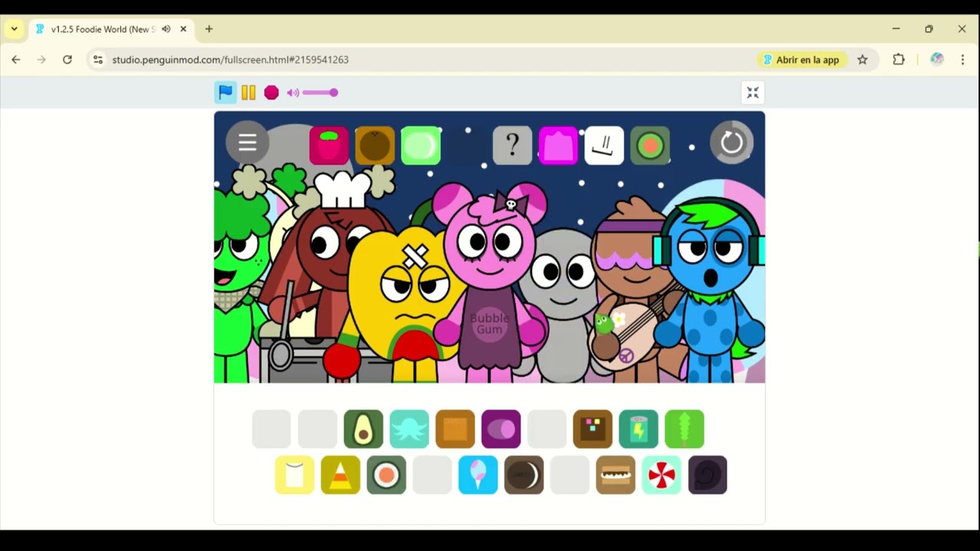980x551 pixels.
Task: Pick the candy corn icon
Action: (x=341, y=475)
